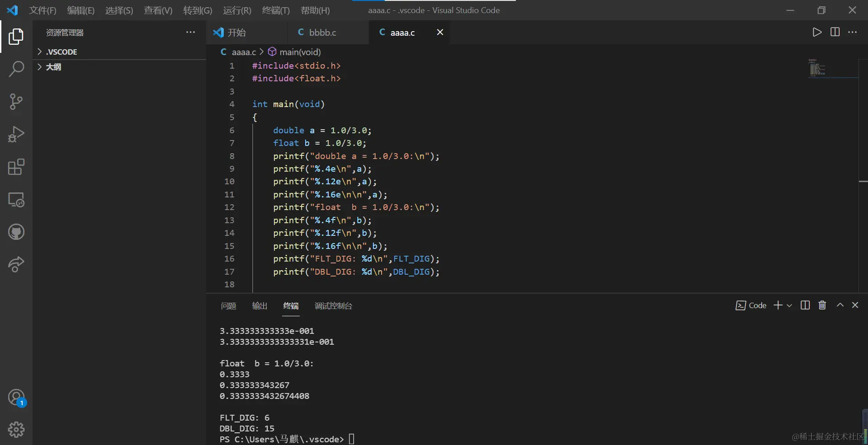Viewport: 868px width, 445px height.
Task: Switch to the 调试控制台 panel tab
Action: (x=333, y=306)
